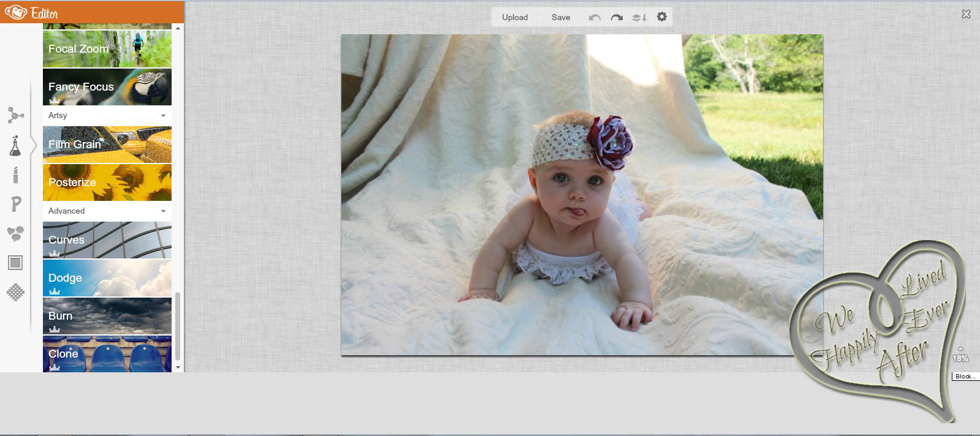Close the editor with the X icon
The width and height of the screenshot is (980, 436).
pos(966,14)
